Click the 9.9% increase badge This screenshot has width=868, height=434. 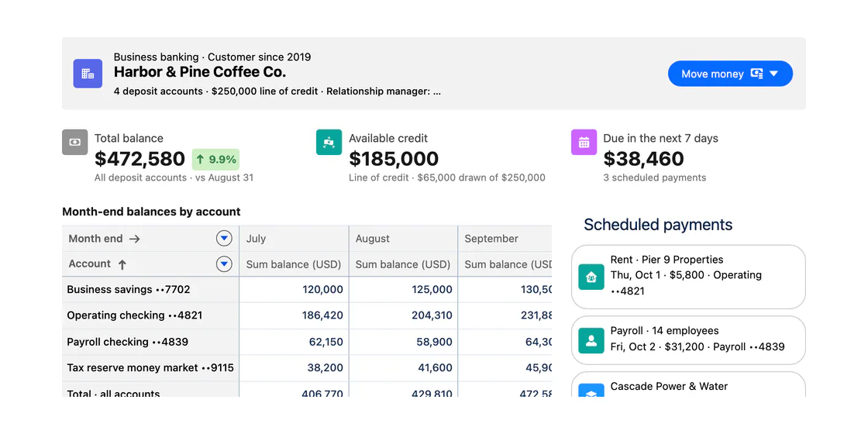click(x=216, y=160)
